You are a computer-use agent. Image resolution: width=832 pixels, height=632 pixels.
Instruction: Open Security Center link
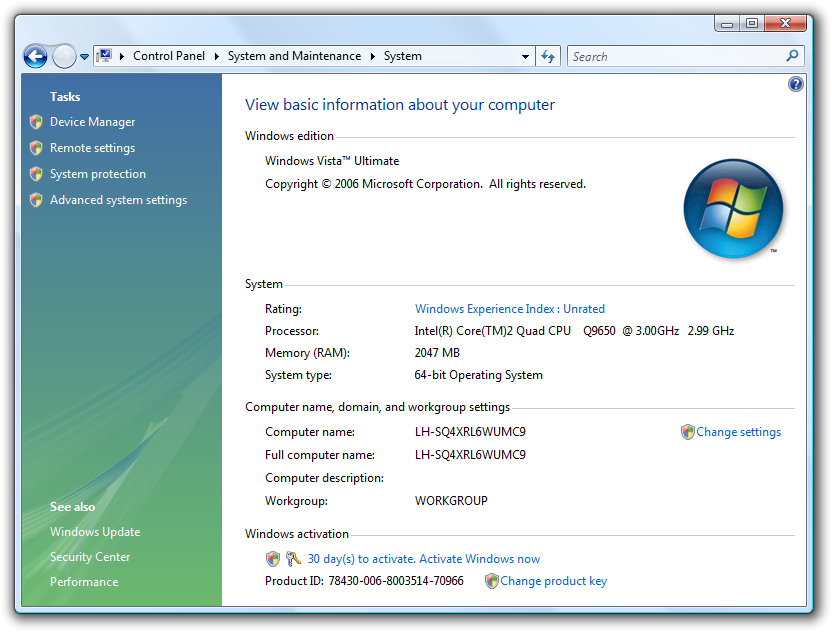pyautogui.click(x=90, y=556)
